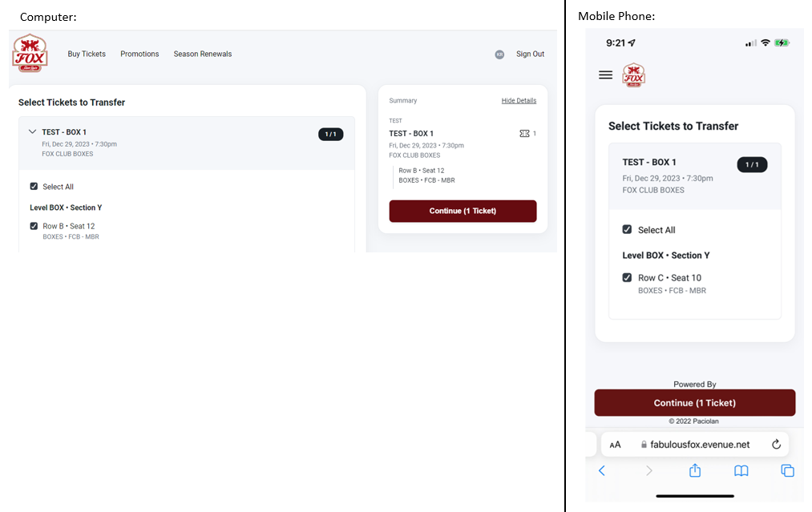
Task: Open Season Renewals menu item
Action: pyautogui.click(x=203, y=54)
